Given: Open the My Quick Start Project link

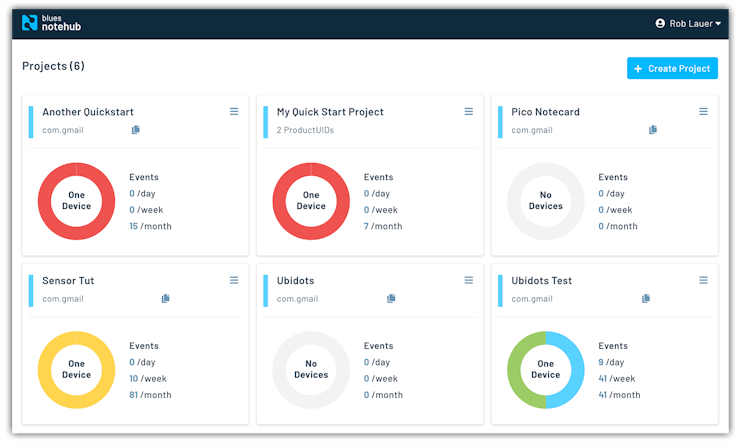Looking at the screenshot, I should point(330,112).
